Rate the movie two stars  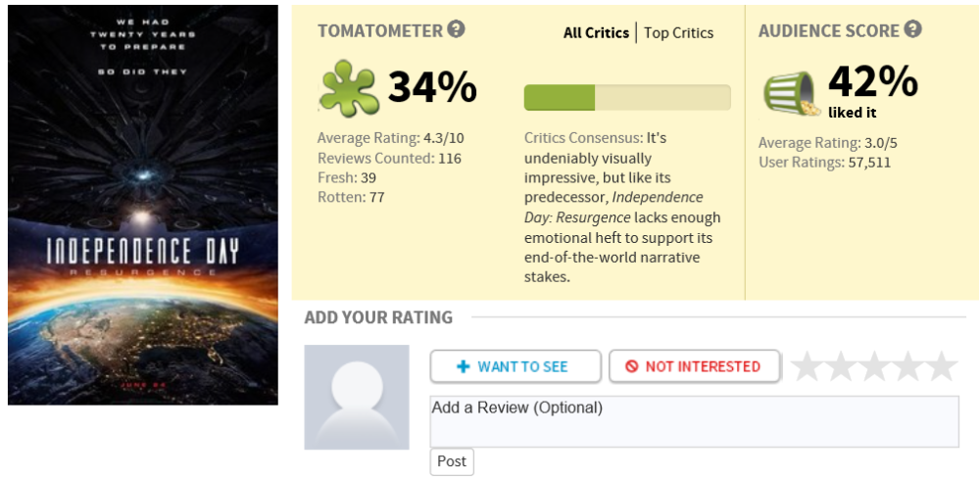point(840,366)
